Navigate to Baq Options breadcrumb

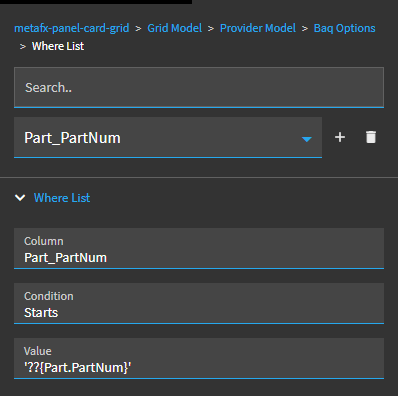point(344,28)
